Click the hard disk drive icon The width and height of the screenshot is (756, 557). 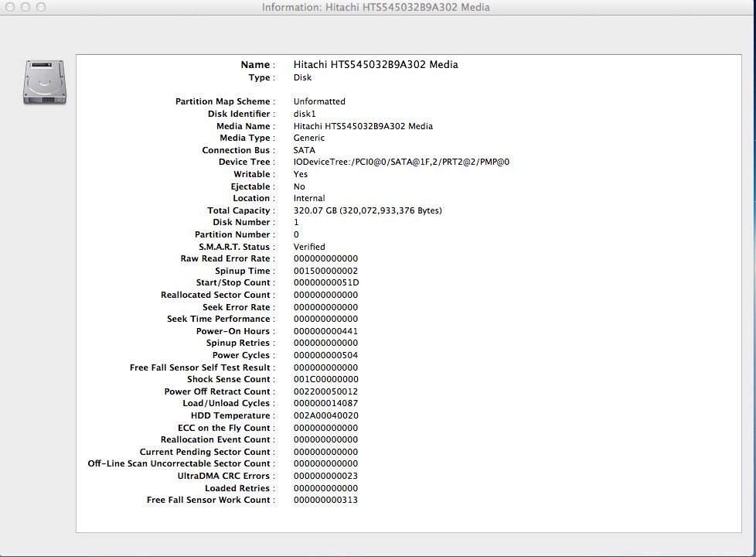(x=44, y=82)
